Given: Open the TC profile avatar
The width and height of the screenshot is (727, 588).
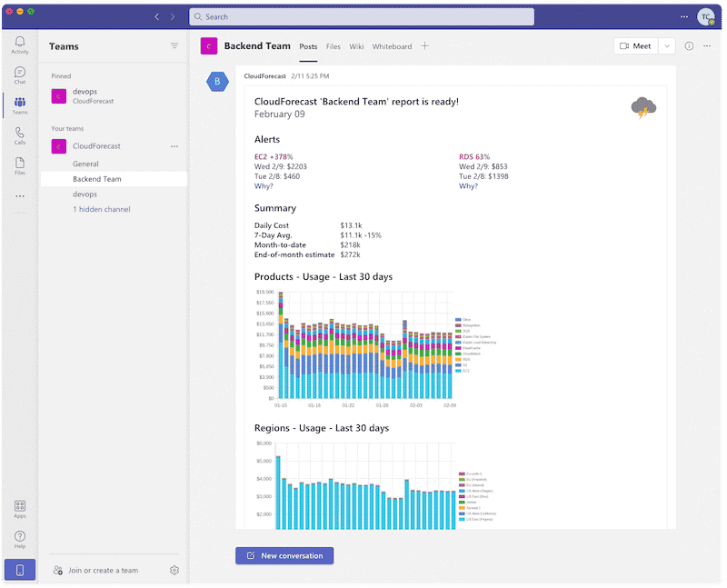Looking at the screenshot, I should (706, 16).
